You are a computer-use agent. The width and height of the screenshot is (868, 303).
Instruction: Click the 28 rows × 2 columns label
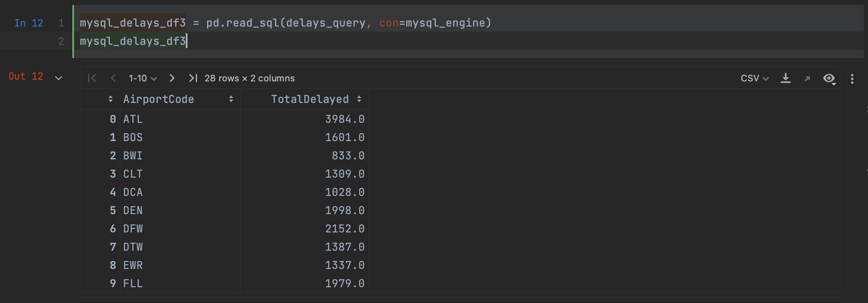pos(250,78)
